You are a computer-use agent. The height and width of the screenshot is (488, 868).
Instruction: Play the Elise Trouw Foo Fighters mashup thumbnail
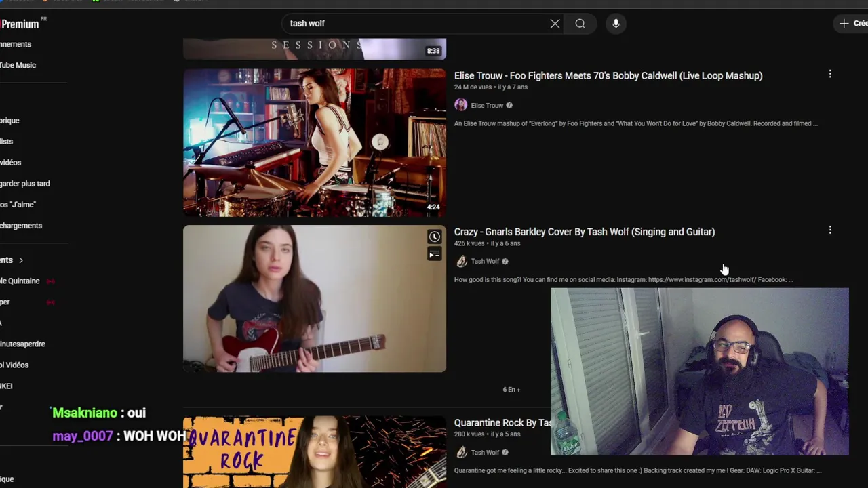pyautogui.click(x=315, y=142)
